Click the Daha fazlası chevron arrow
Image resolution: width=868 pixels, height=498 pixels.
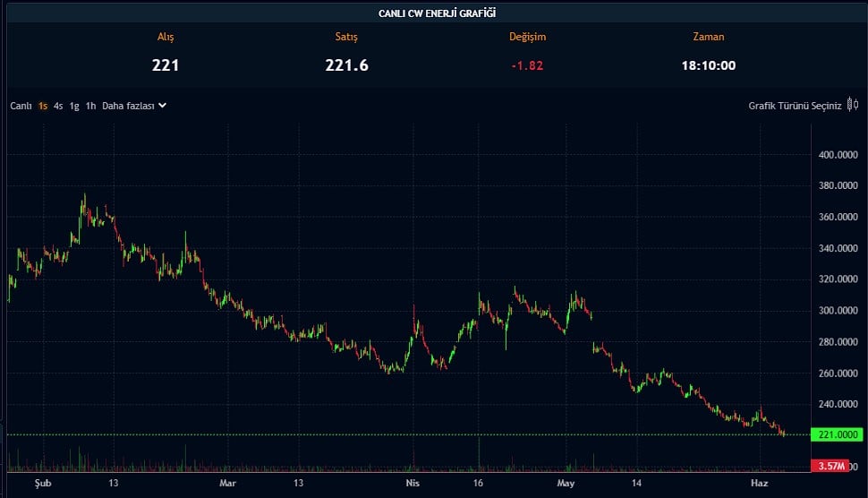coord(163,106)
